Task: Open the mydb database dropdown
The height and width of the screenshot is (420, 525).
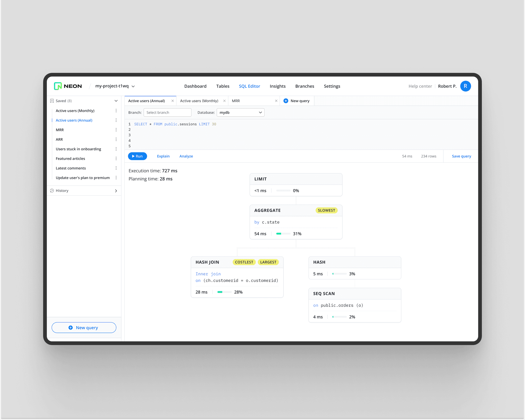Action: 241,113
